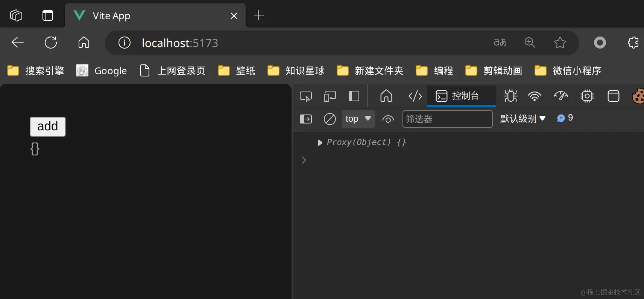The height and width of the screenshot is (299, 644).
Task: Open the 搜索引擎 bookmark folder
Action: (x=36, y=71)
